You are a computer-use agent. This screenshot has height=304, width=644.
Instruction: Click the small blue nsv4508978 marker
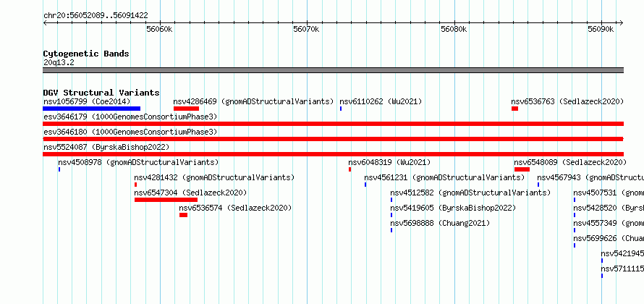tap(59, 169)
